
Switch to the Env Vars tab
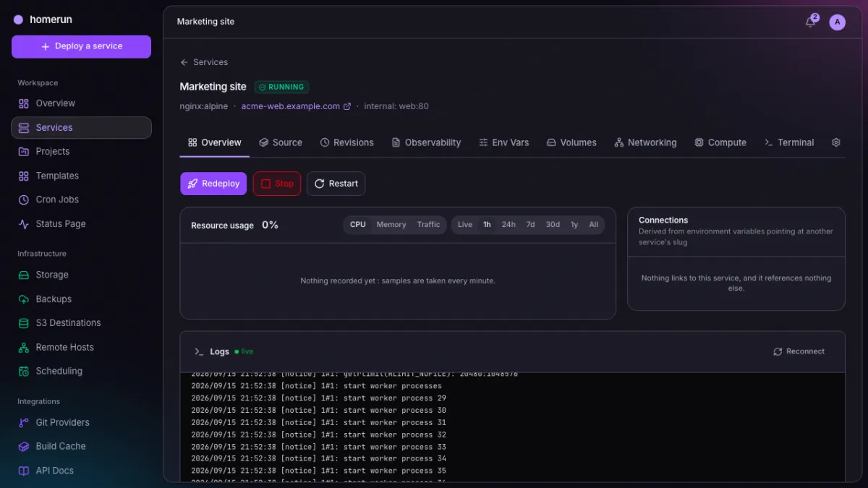504,142
